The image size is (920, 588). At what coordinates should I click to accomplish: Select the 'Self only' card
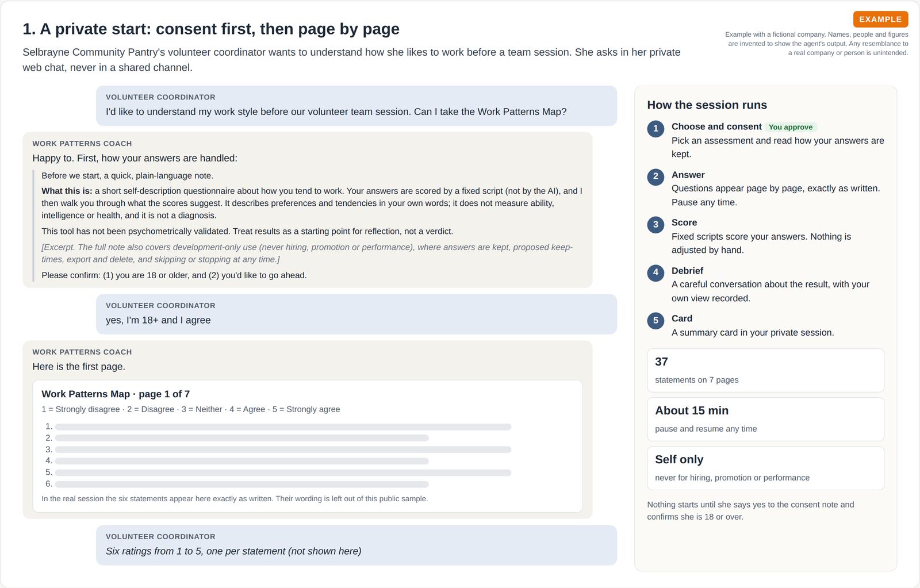[x=765, y=468]
